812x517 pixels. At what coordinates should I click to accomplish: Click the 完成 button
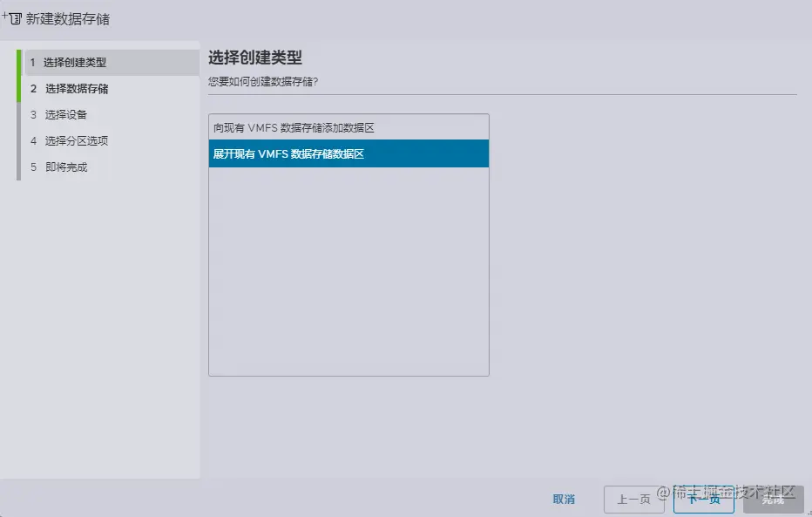click(x=774, y=500)
